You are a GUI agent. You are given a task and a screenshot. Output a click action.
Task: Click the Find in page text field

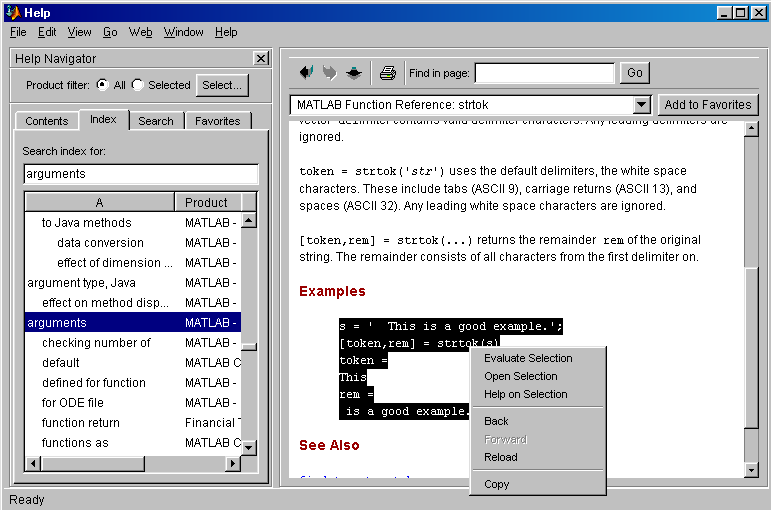tap(545, 73)
